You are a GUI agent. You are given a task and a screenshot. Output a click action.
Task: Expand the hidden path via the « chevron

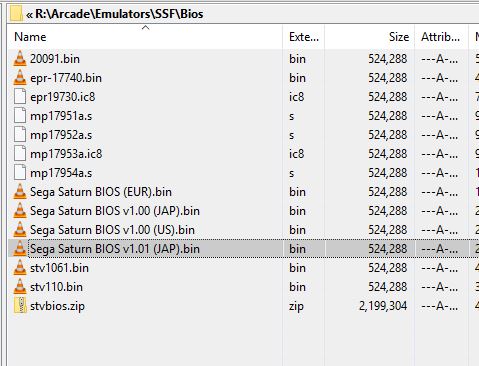(x=30, y=15)
